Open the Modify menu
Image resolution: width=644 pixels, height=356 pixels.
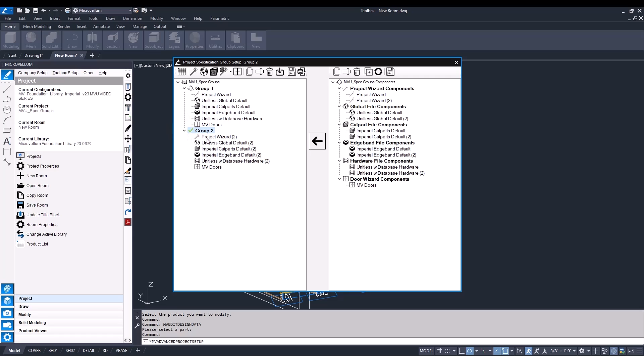pyautogui.click(x=156, y=18)
